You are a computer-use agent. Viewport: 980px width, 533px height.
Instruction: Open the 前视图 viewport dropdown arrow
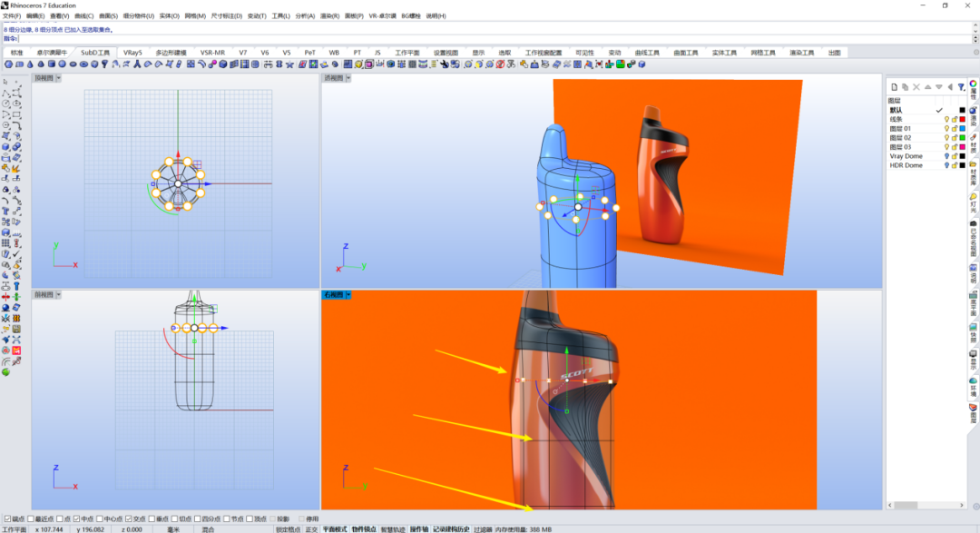[x=59, y=295]
